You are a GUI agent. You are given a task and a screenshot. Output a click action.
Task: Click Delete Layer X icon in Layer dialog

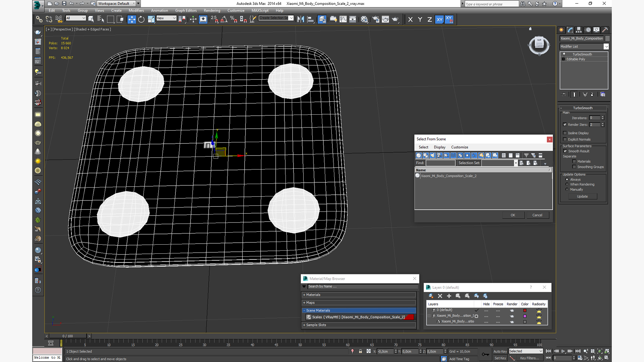(x=440, y=296)
